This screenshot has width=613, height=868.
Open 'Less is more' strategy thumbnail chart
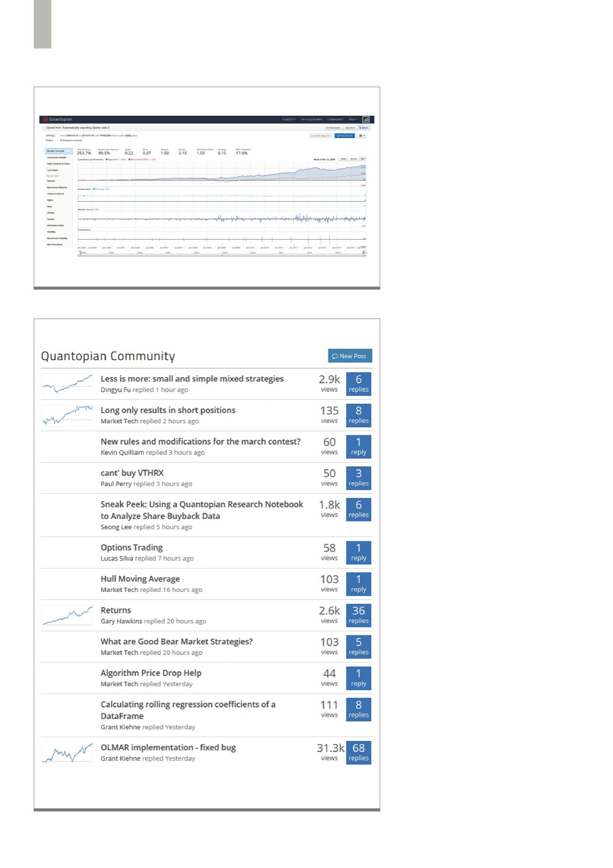67,384
